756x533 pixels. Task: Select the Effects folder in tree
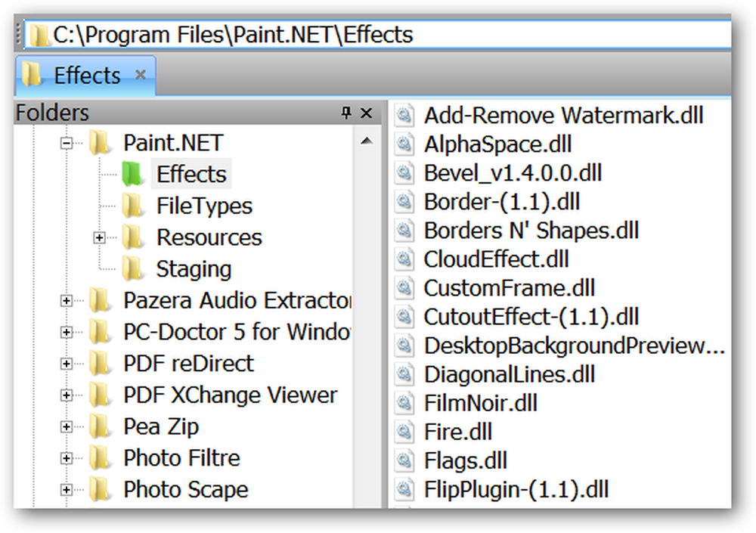coord(191,174)
